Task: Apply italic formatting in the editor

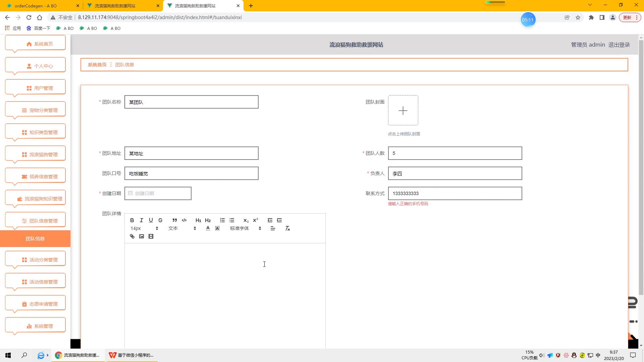Action: pyautogui.click(x=141, y=220)
